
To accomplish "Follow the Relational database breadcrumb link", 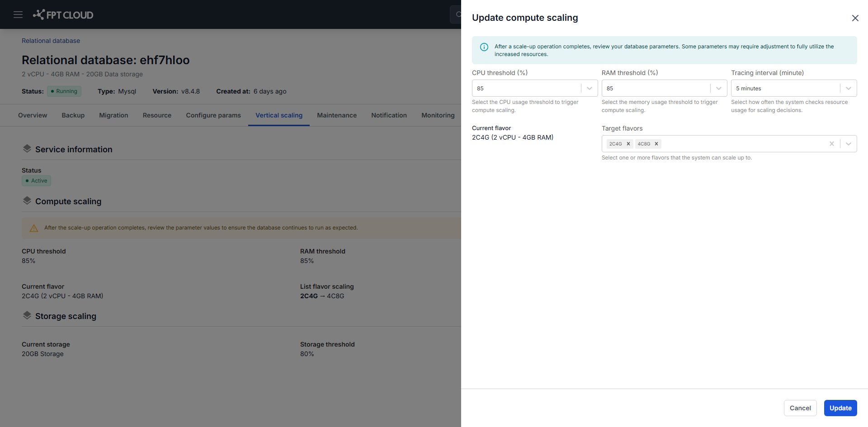I will point(51,41).
